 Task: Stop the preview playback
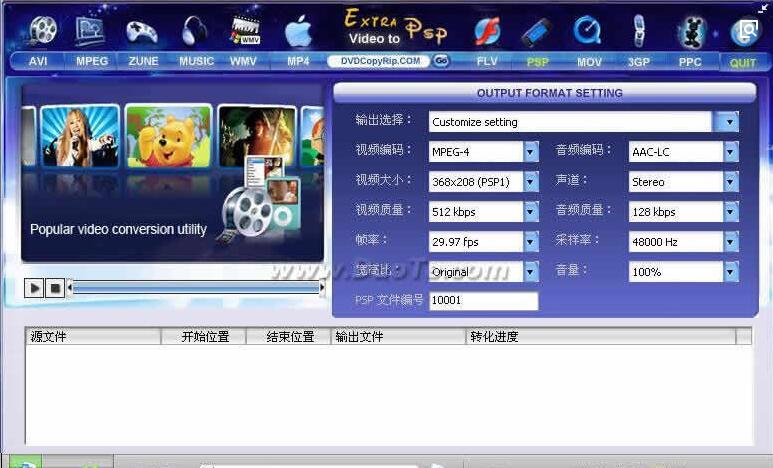coord(55,288)
